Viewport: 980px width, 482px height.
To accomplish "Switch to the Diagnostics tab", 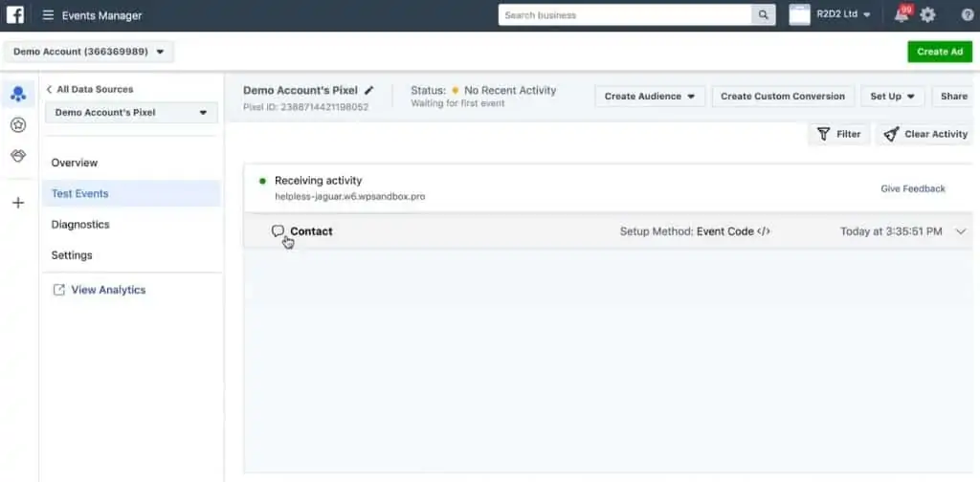I will [80, 225].
